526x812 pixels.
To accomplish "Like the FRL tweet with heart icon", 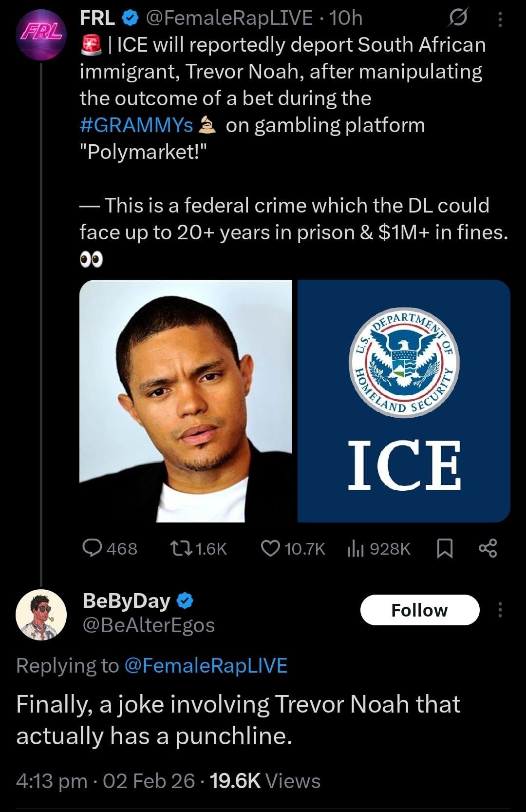I will tap(270, 549).
